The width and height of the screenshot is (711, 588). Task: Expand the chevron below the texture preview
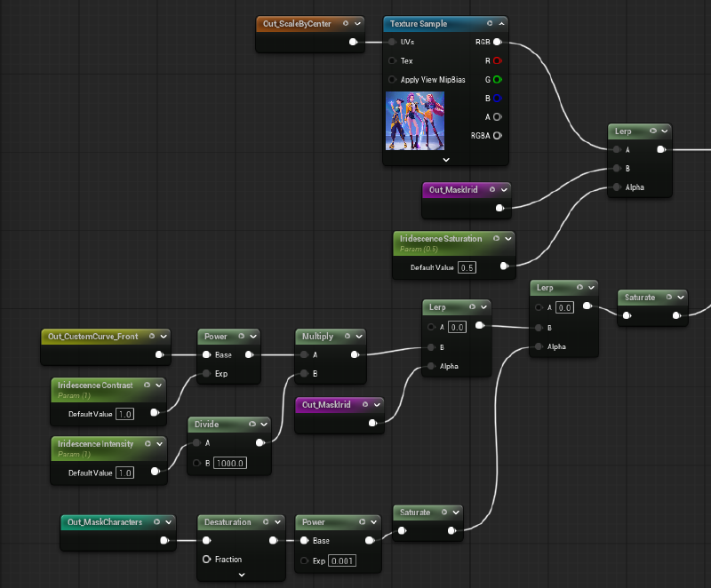(446, 159)
